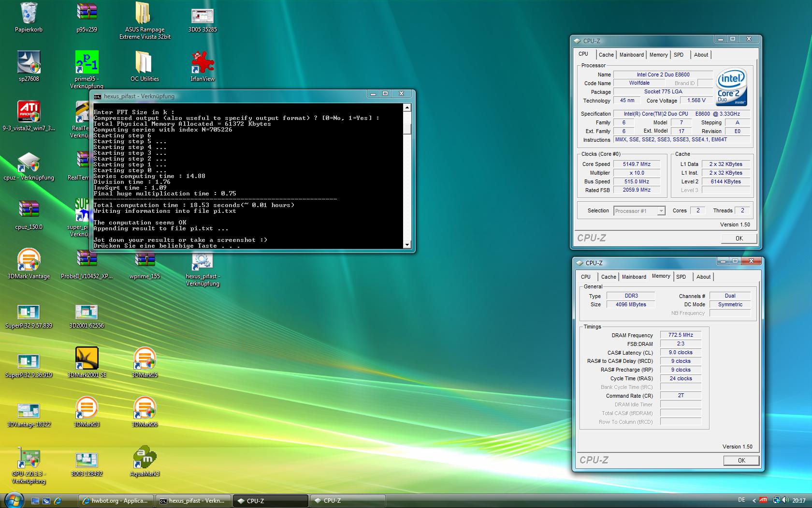
Task: Click the 20:17 system clock
Action: tap(798, 501)
